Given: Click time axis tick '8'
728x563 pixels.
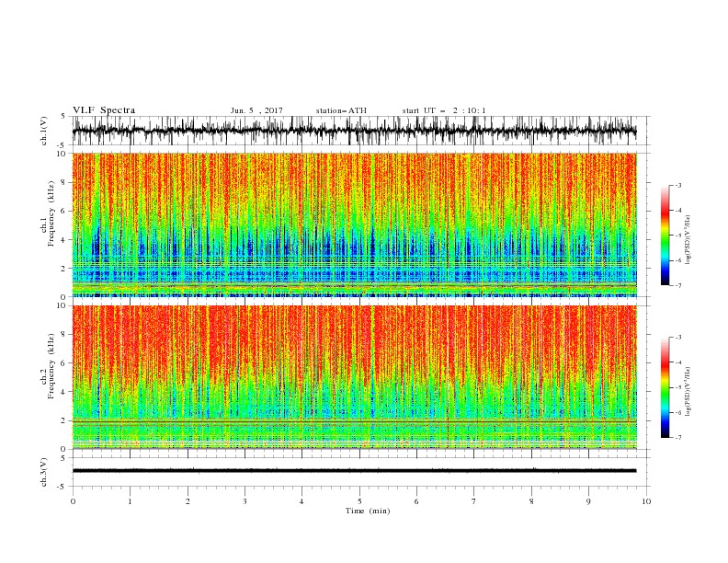Looking at the screenshot, I should 531,501.
